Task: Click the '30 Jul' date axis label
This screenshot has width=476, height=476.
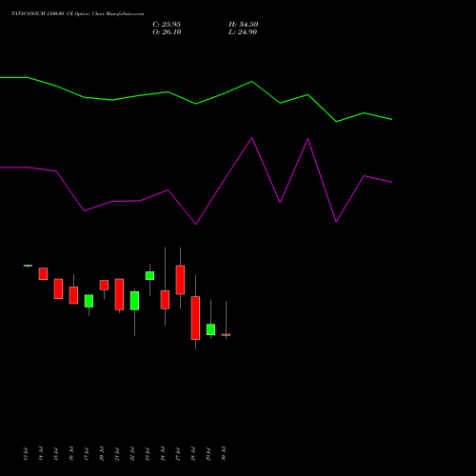Action: (x=224, y=454)
